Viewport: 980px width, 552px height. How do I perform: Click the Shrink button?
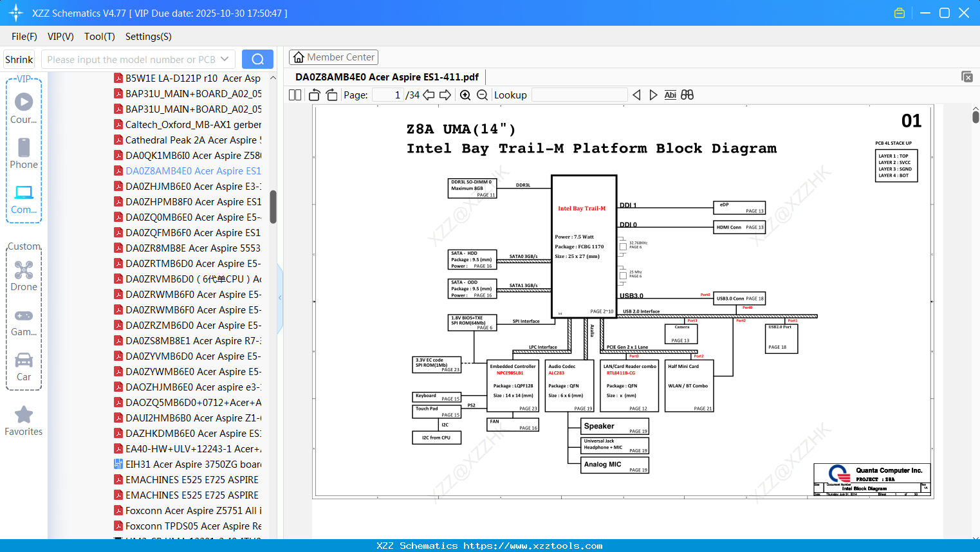19,59
